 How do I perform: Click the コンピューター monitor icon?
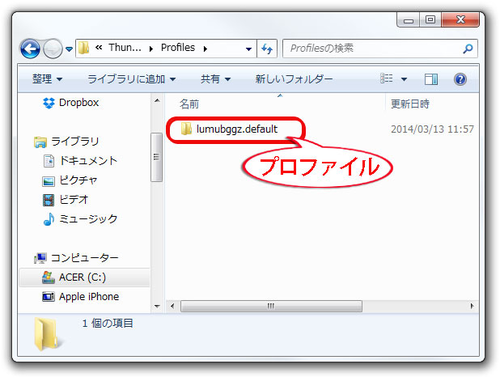[x=40, y=258]
